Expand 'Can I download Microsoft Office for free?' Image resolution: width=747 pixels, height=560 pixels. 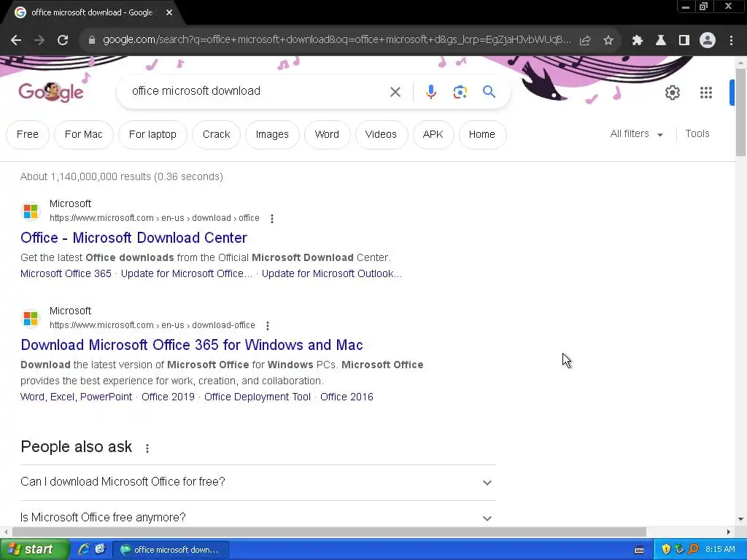258,482
